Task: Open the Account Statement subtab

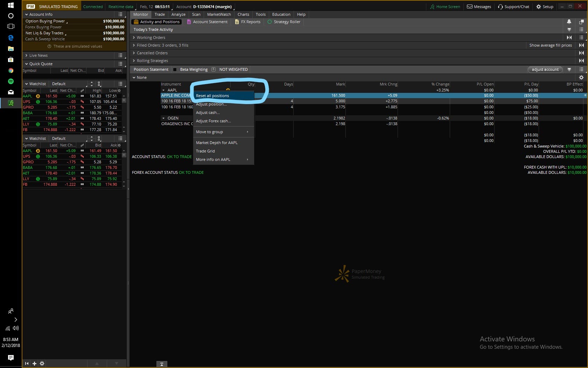Action: pyautogui.click(x=207, y=22)
